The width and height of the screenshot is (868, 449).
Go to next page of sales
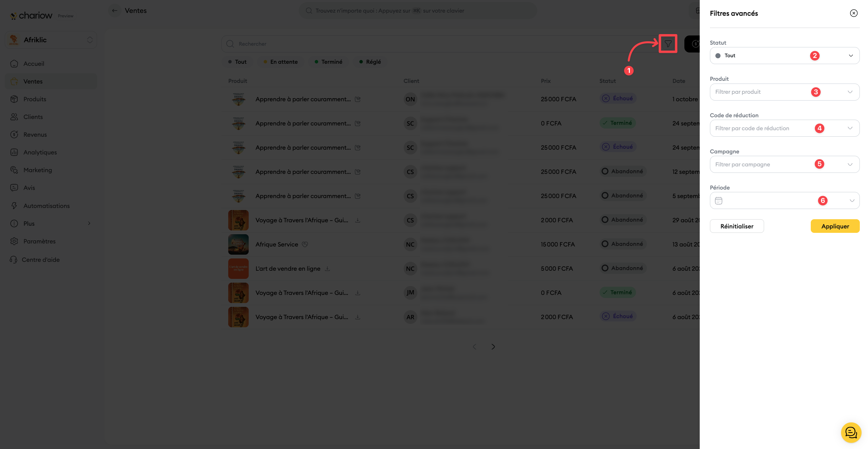(x=493, y=347)
